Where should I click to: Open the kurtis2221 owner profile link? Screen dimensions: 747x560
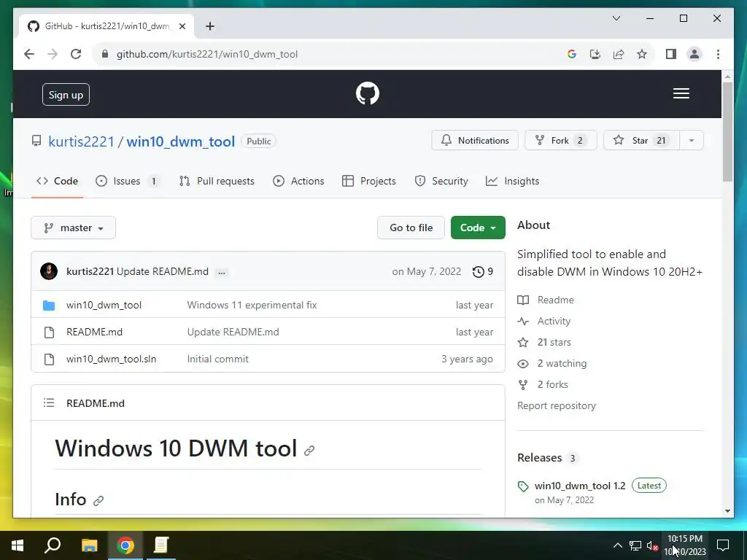81,141
